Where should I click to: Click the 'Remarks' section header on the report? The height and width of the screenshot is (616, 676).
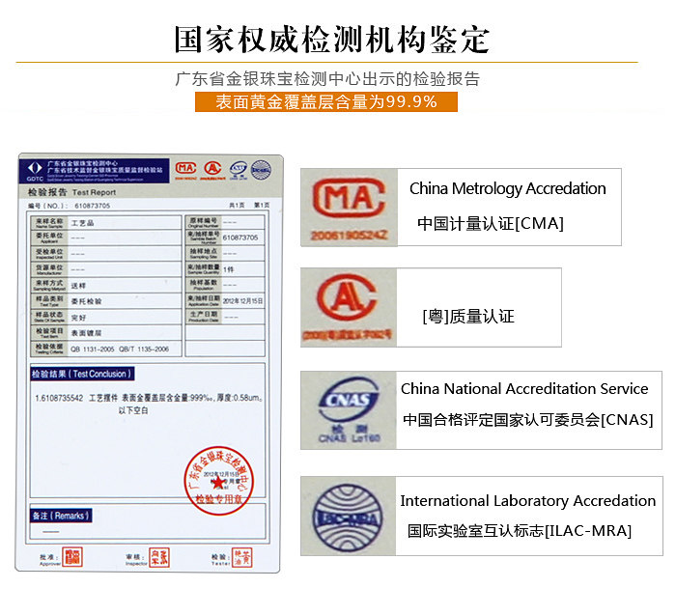61,517
